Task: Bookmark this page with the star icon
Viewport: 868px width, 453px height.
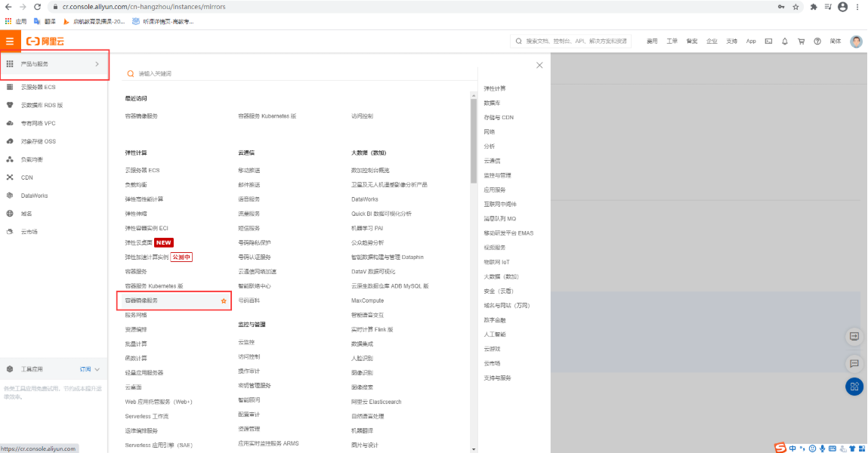Action: (795, 7)
